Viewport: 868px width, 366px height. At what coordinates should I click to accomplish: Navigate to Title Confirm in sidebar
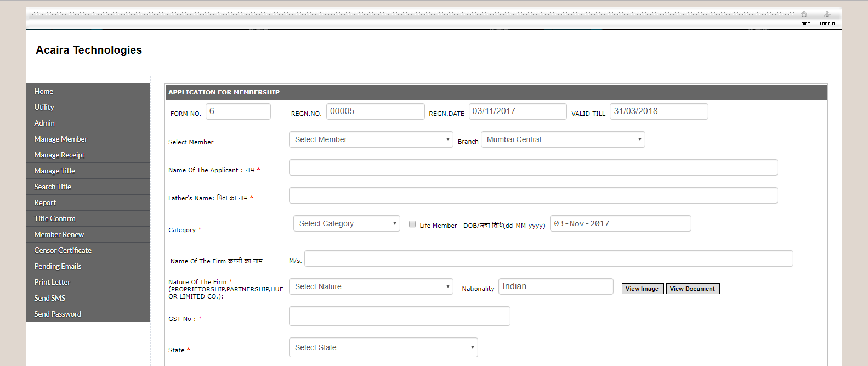(55, 218)
